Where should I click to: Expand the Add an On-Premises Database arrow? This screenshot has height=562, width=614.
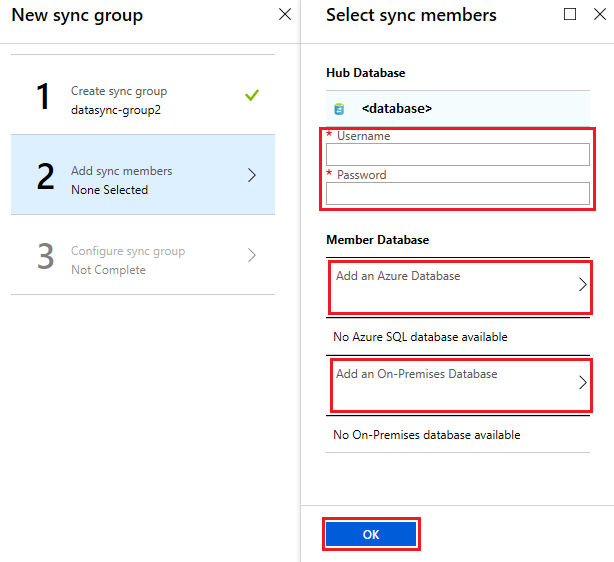(583, 382)
